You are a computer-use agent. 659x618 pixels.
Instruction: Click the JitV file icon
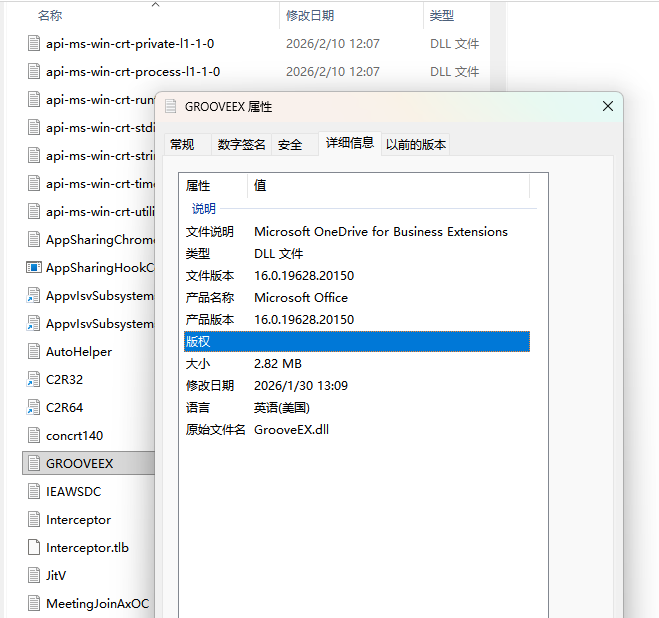pos(34,576)
